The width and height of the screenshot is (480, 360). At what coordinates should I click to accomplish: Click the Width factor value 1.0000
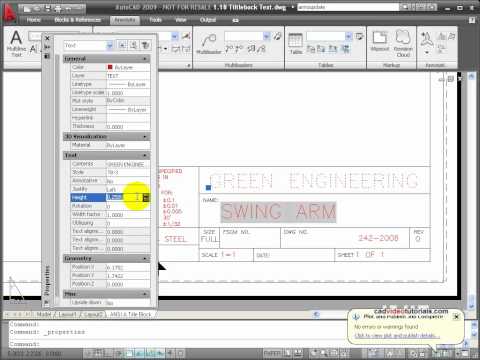[x=128, y=215]
